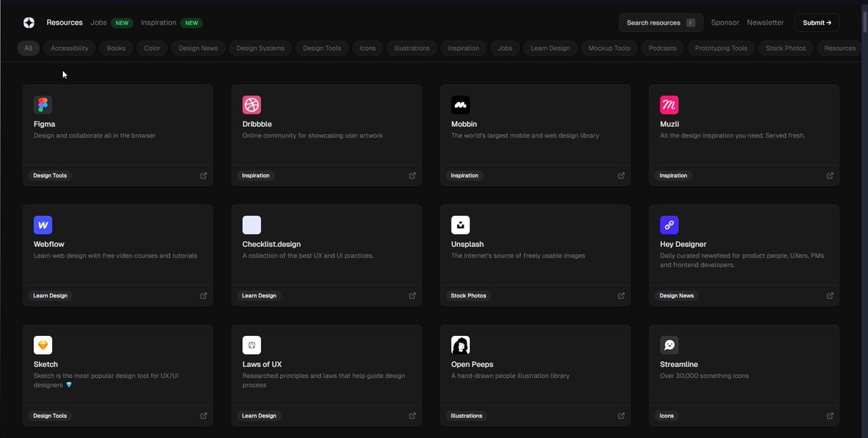Switch to the Jobs tab
Image resolution: width=868 pixels, height=438 pixels.
pos(98,22)
